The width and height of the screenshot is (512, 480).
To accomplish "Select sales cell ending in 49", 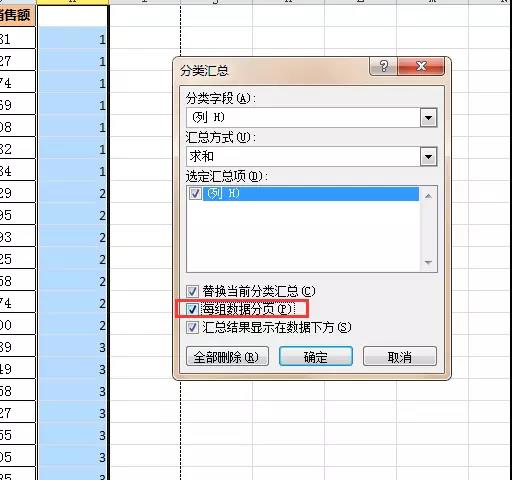I will pos(17,368).
